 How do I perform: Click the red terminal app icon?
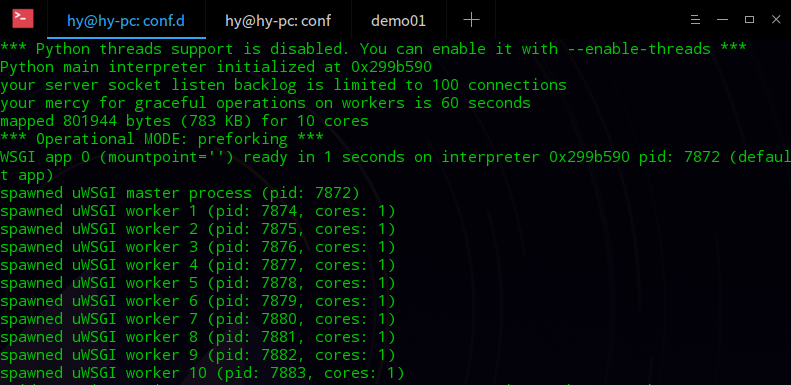[23, 19]
